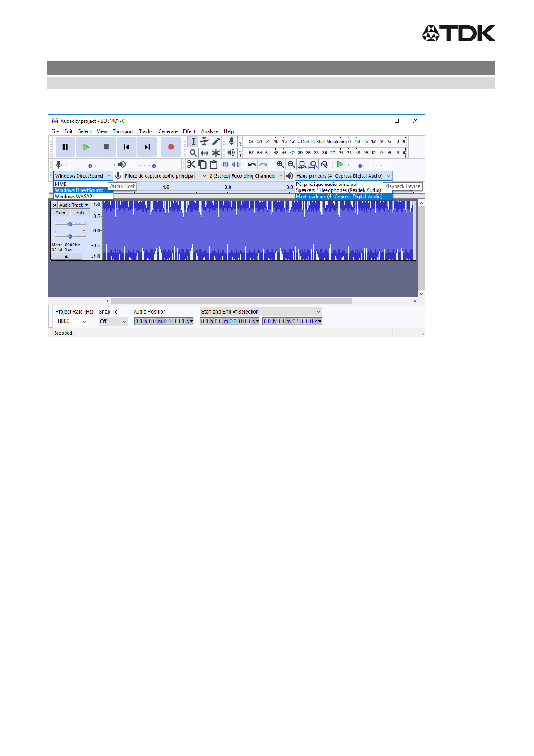This screenshot has height=756, width=534.
Task: Open the Snap-To dropdown
Action: click(x=113, y=321)
